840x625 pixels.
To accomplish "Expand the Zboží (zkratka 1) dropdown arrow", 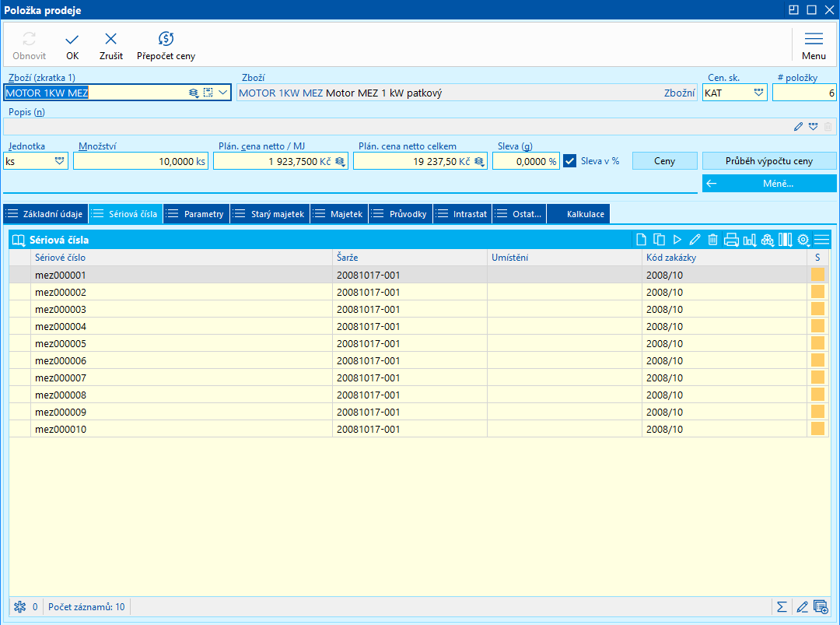I will [x=223, y=93].
